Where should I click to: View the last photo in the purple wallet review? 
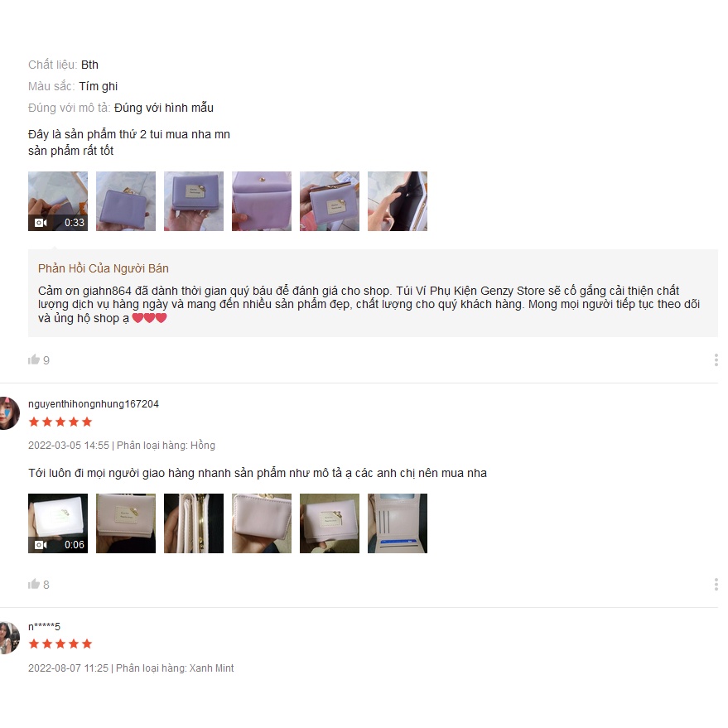398,201
